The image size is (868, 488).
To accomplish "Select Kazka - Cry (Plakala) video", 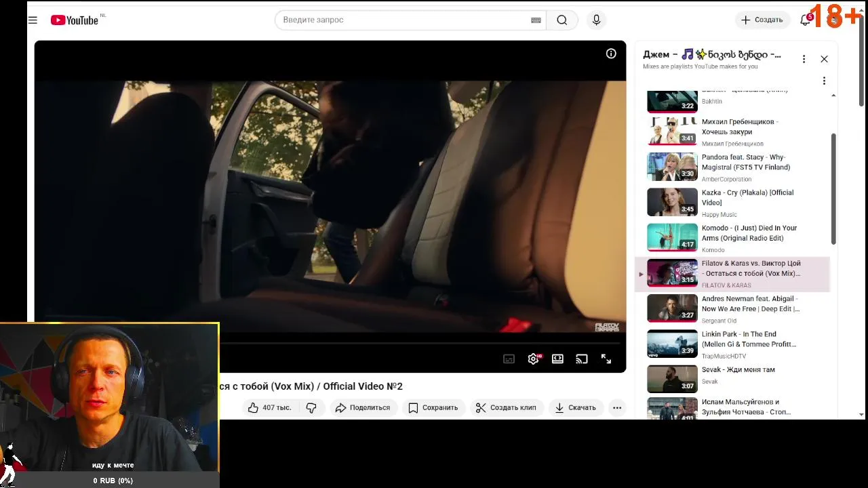I will [x=732, y=202].
